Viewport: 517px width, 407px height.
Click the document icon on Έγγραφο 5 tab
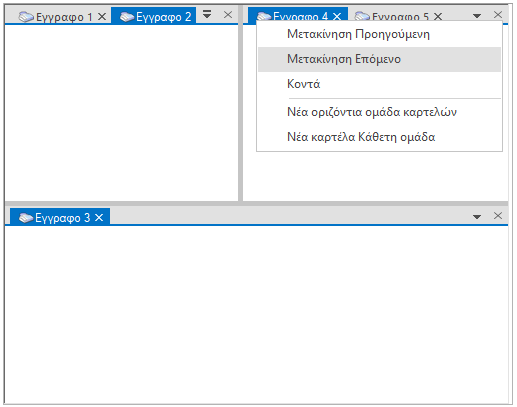point(362,16)
